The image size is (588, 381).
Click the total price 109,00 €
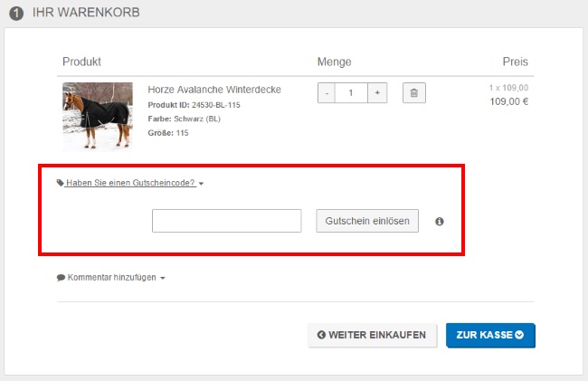tap(509, 101)
